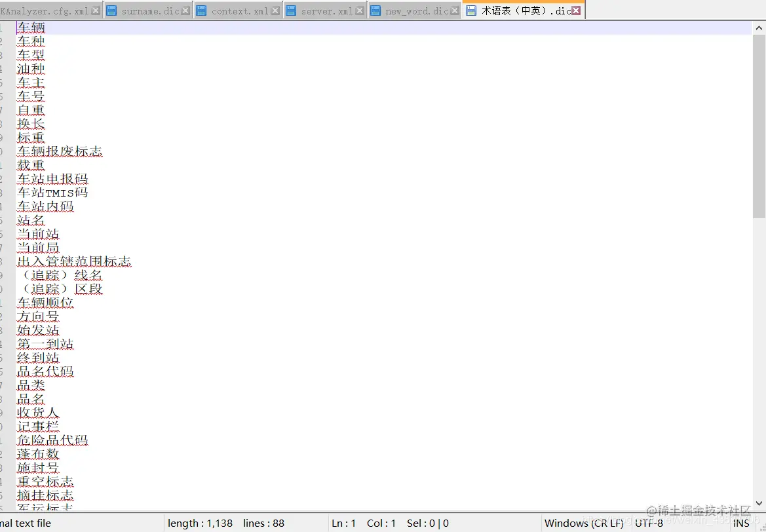Click the line 自重

31,111
